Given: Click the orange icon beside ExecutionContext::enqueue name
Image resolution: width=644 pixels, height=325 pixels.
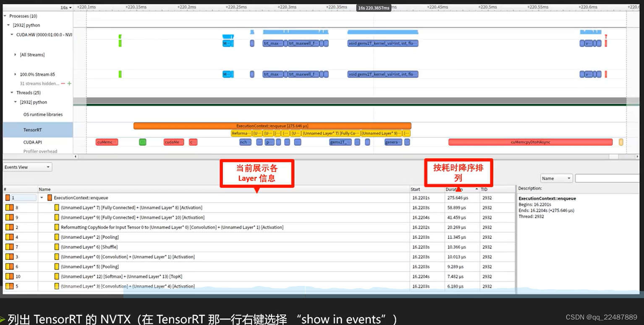Looking at the screenshot, I should pyautogui.click(x=50, y=198).
